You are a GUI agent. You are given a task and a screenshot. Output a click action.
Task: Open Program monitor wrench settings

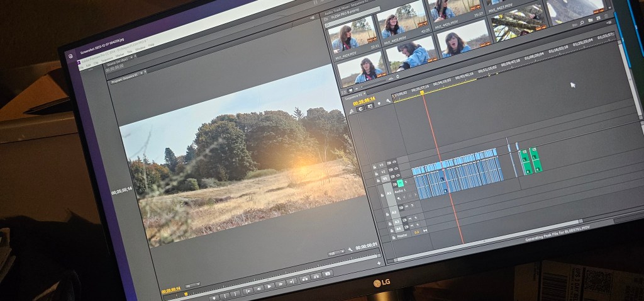click(350, 249)
